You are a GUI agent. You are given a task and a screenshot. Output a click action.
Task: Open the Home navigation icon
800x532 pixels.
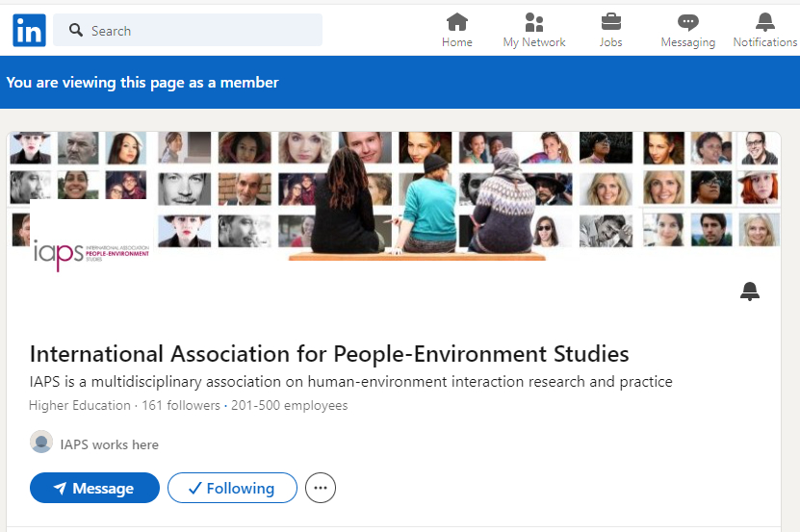pyautogui.click(x=457, y=22)
